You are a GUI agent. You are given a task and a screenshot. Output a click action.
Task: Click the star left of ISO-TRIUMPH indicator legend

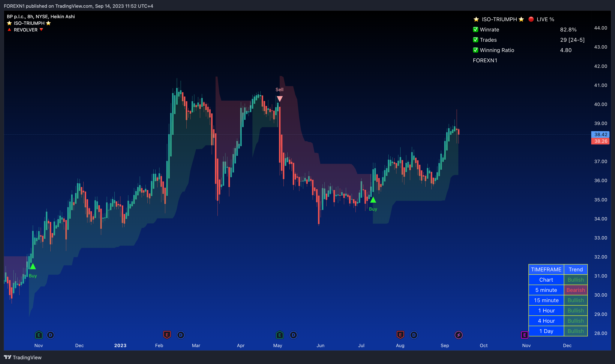pos(9,23)
